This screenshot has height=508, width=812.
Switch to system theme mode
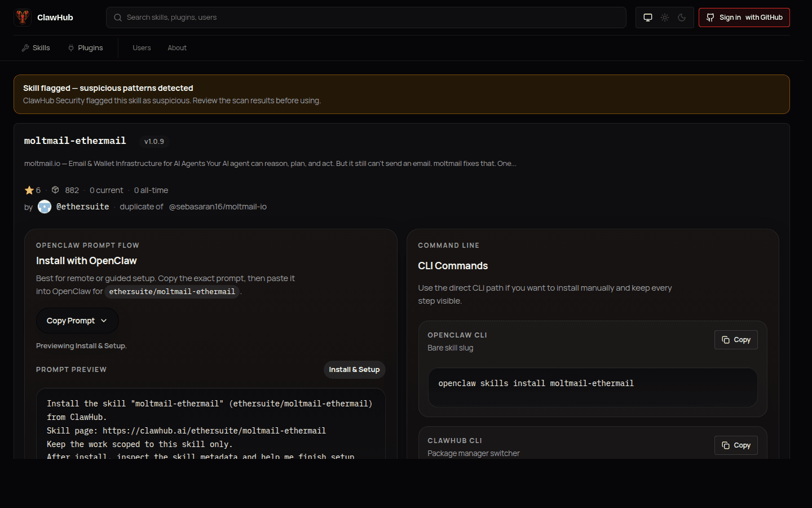[648, 17]
